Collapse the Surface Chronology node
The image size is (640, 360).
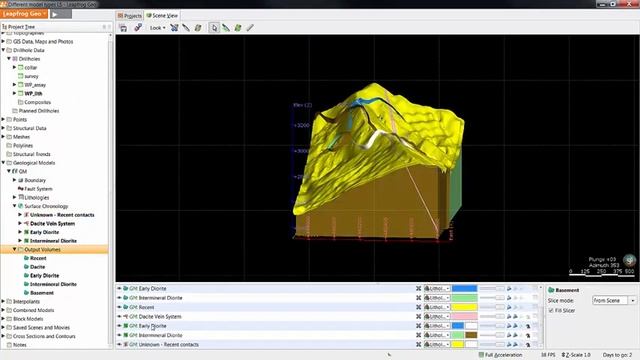point(14,206)
